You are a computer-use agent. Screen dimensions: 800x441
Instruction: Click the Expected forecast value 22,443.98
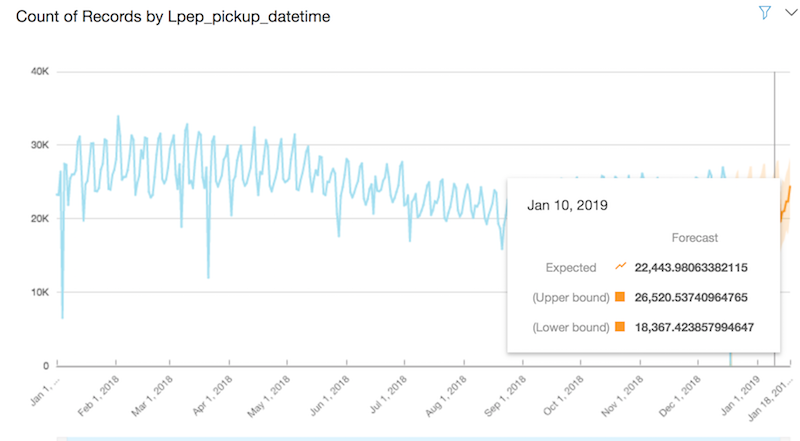(x=691, y=267)
